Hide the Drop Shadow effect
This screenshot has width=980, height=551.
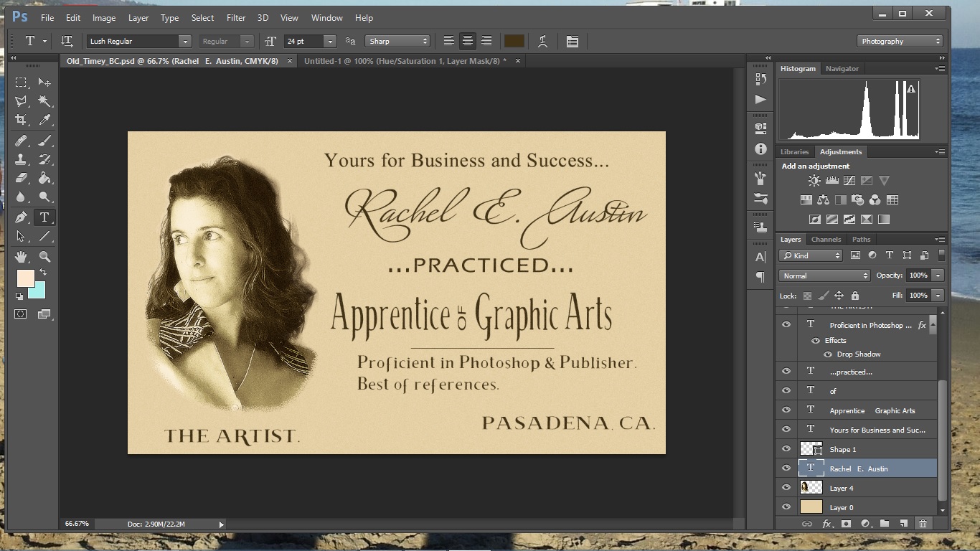point(828,354)
